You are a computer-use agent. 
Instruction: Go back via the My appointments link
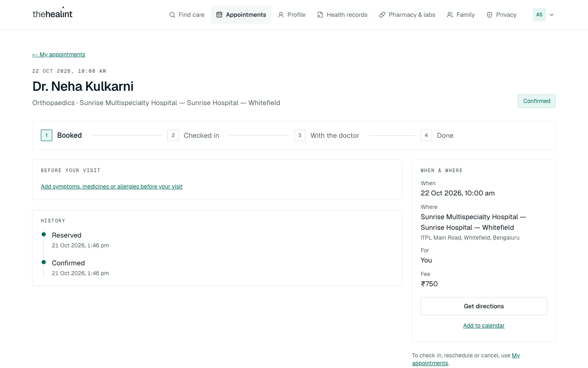(x=59, y=54)
